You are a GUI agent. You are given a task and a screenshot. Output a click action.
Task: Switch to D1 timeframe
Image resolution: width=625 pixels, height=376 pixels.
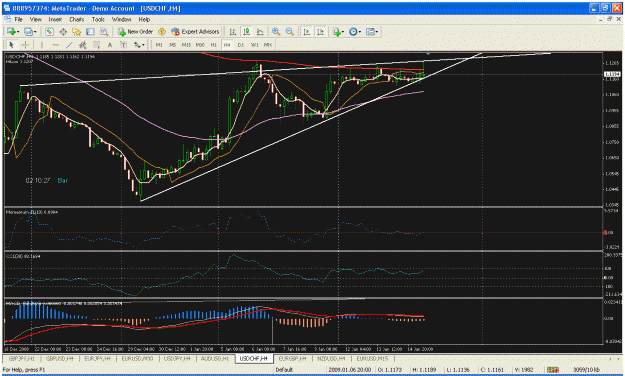(240, 45)
